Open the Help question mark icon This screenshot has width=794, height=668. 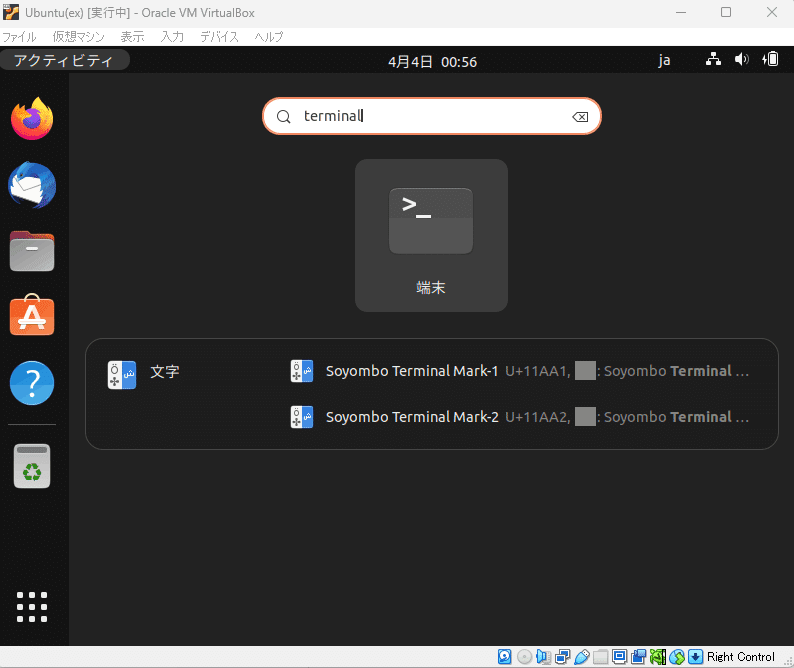[32, 383]
